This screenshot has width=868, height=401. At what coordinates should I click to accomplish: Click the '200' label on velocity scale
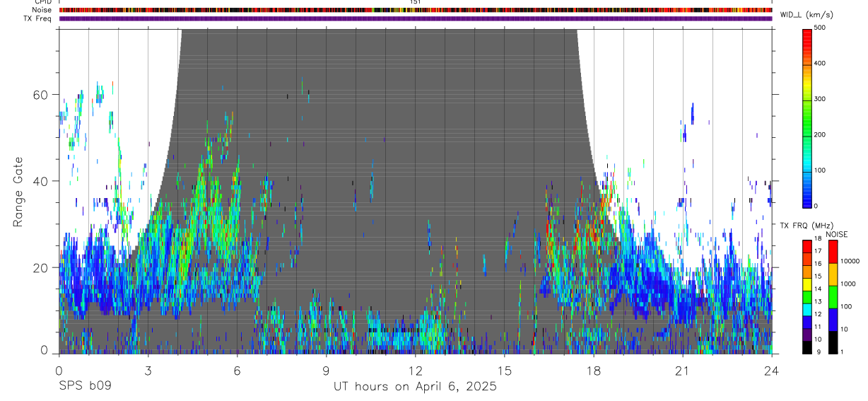(821, 134)
